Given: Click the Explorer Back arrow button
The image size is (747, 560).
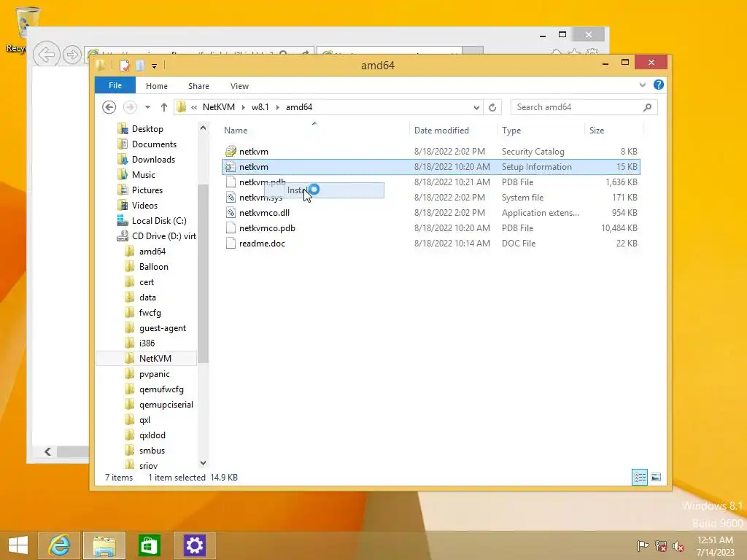Looking at the screenshot, I should pos(109,107).
